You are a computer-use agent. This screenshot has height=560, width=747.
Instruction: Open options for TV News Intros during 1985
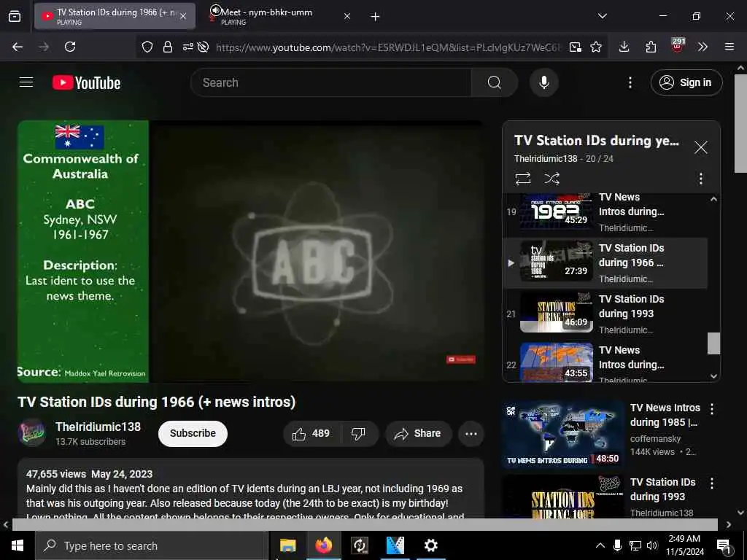click(711, 408)
